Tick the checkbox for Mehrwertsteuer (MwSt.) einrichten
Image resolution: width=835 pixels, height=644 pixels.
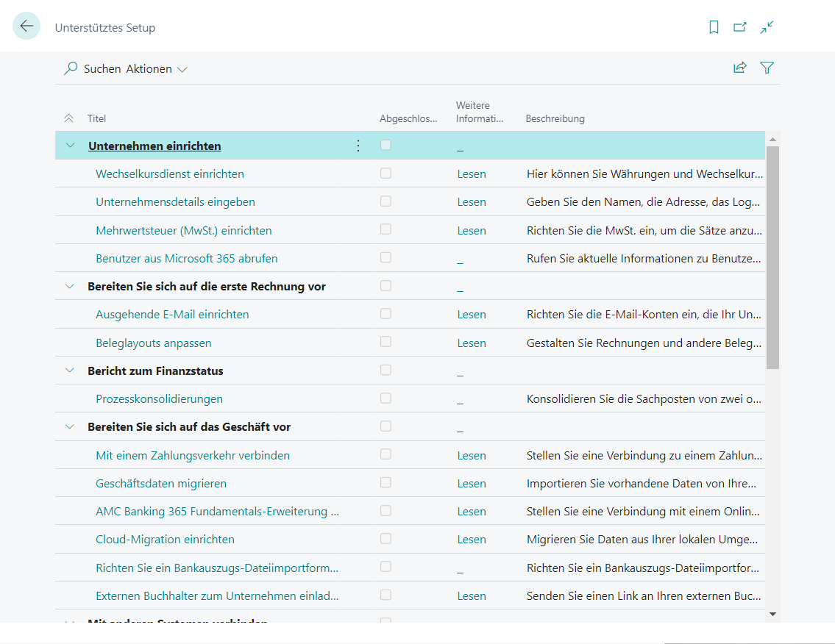[x=385, y=229]
